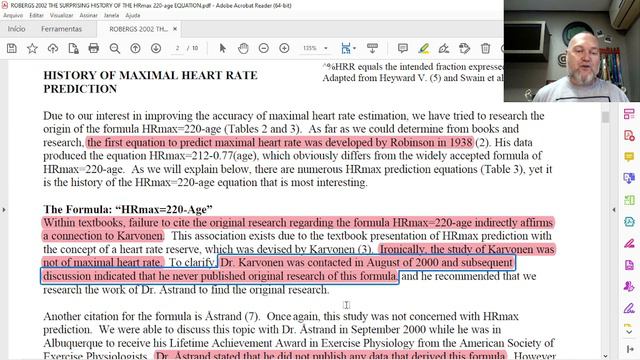The width and height of the screenshot is (640, 360).
Task: Click the organize layout tool in right pane
Action: [x=629, y=114]
